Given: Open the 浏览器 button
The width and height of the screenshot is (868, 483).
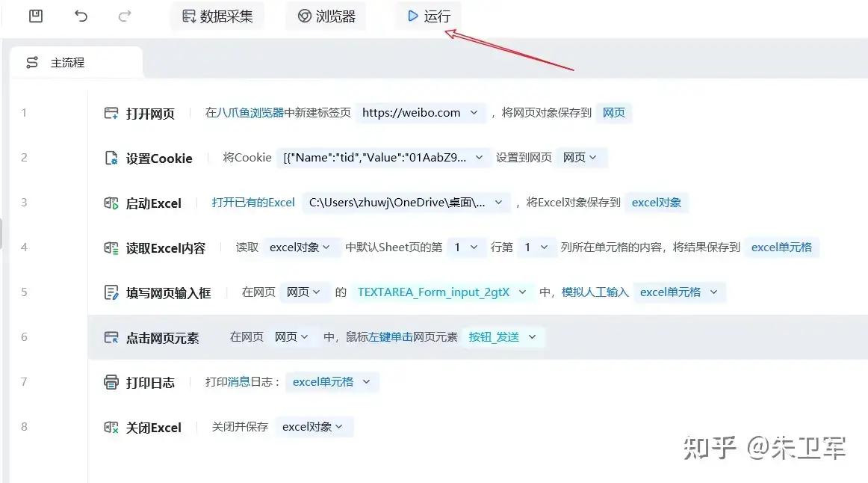Looking at the screenshot, I should [326, 16].
